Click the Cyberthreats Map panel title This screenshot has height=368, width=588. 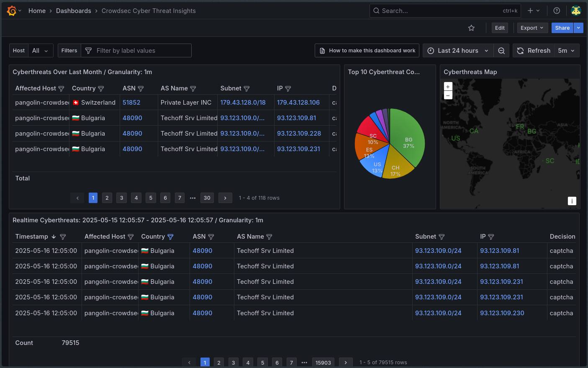tap(470, 72)
